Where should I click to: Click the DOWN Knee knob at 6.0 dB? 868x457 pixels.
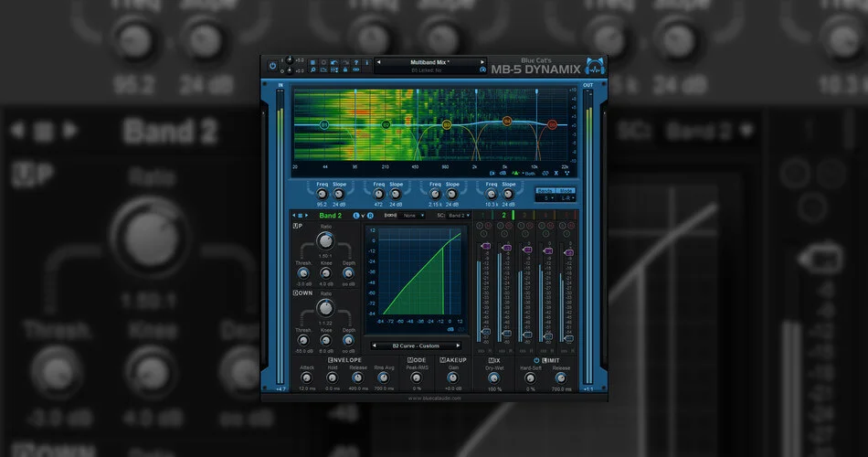[x=325, y=340]
